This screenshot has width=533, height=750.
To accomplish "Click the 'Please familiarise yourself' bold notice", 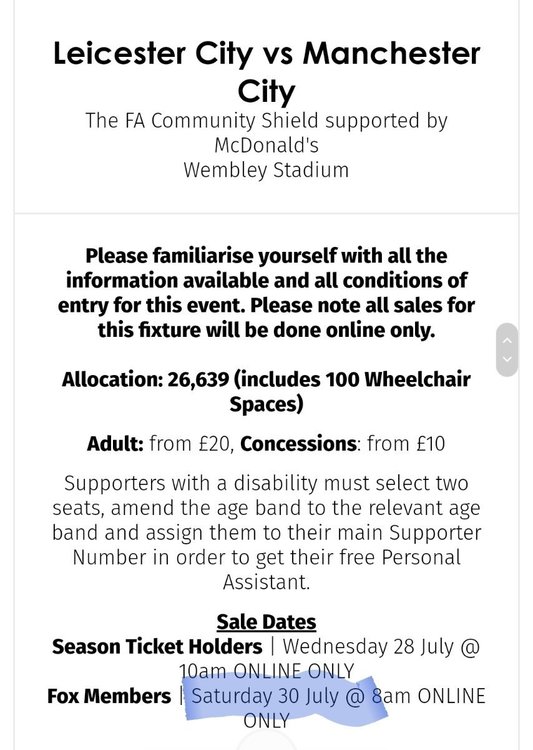I will [x=266, y=293].
